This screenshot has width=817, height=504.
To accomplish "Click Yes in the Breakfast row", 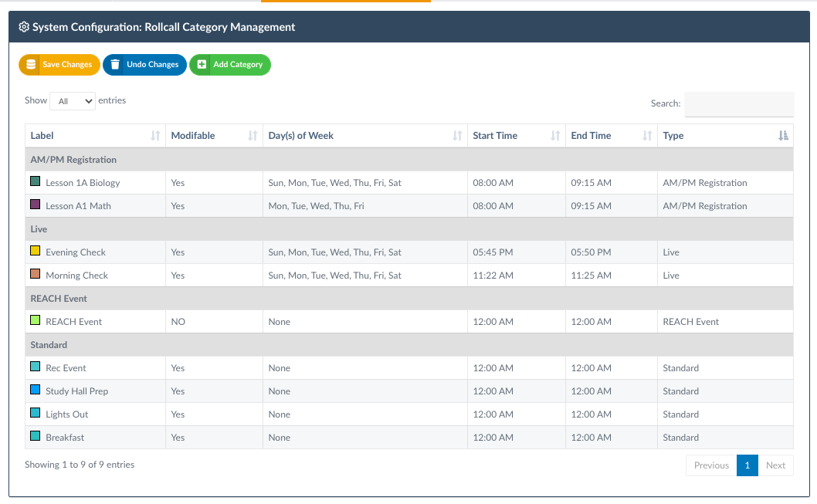I will tap(178, 438).
